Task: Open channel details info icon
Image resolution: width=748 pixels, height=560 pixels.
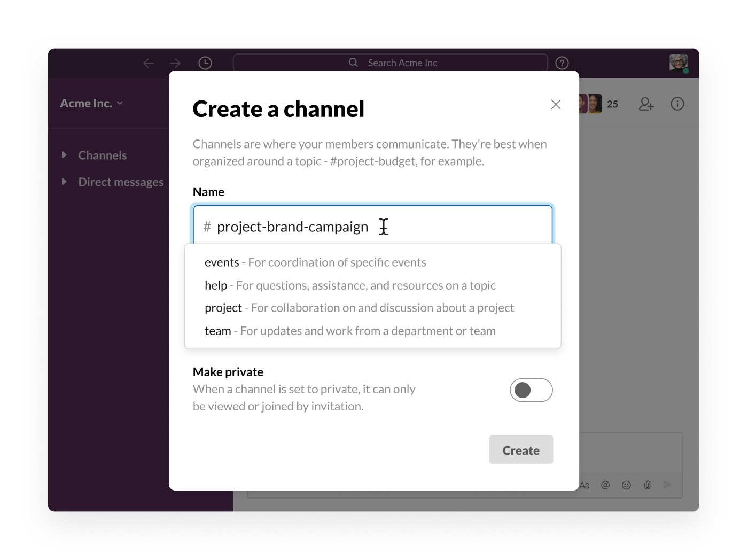Action: 677,104
